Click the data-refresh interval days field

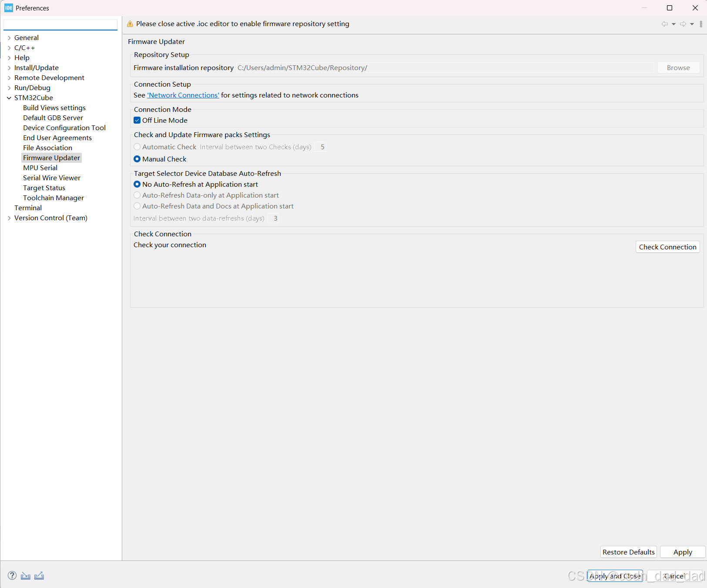[x=274, y=218]
